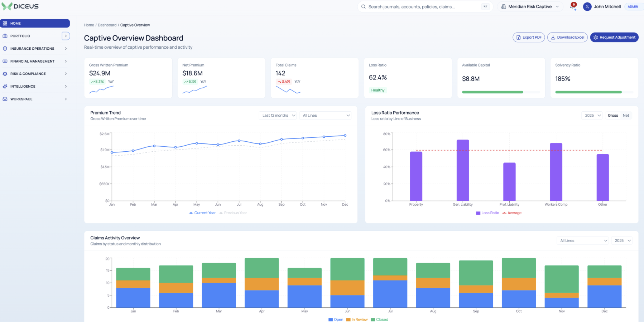Click the Diceus butterfly logo
The width and height of the screenshot is (644, 322).
(7, 6)
